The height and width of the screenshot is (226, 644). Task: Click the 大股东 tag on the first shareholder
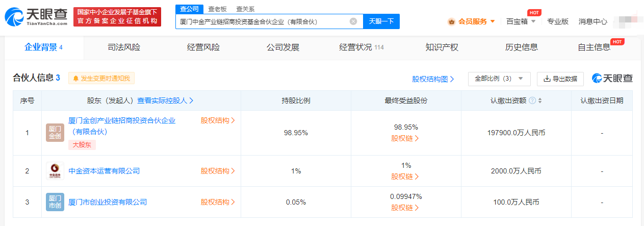[x=82, y=145]
